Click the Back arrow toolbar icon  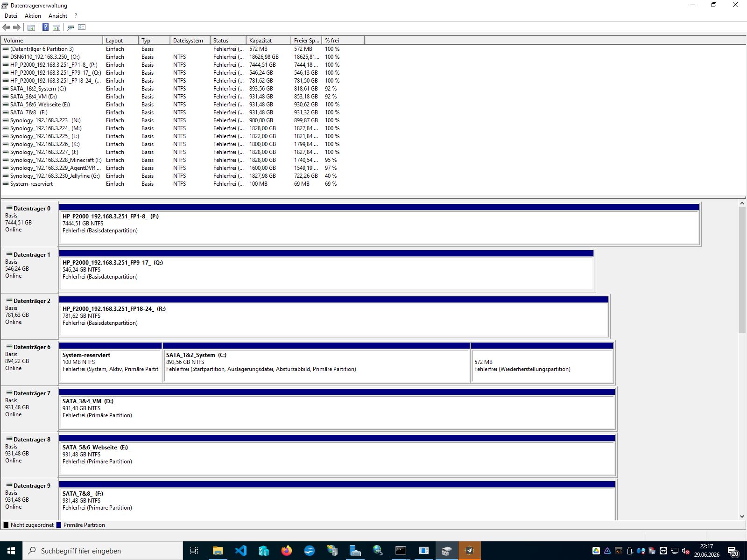point(6,28)
